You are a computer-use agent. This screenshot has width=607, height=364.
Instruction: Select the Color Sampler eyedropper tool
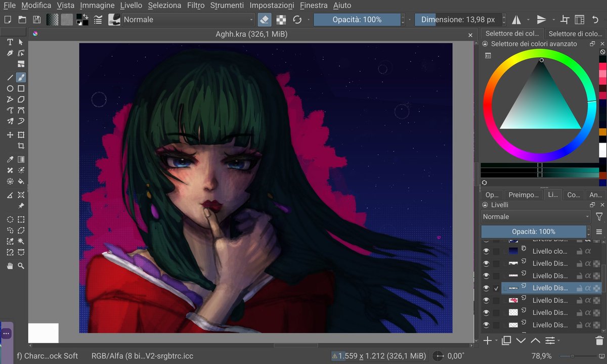(10, 159)
